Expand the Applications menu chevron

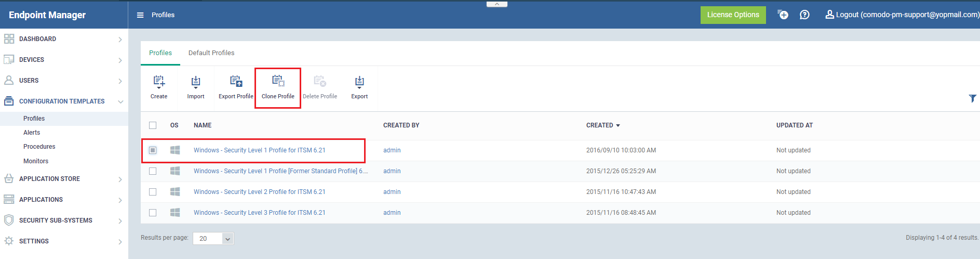(x=120, y=200)
